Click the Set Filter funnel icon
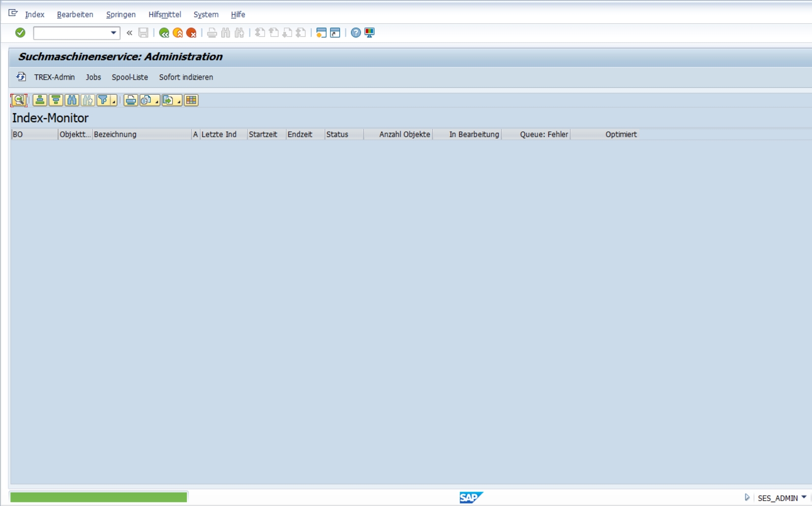Screen dimensions: 812x506 tap(103, 100)
